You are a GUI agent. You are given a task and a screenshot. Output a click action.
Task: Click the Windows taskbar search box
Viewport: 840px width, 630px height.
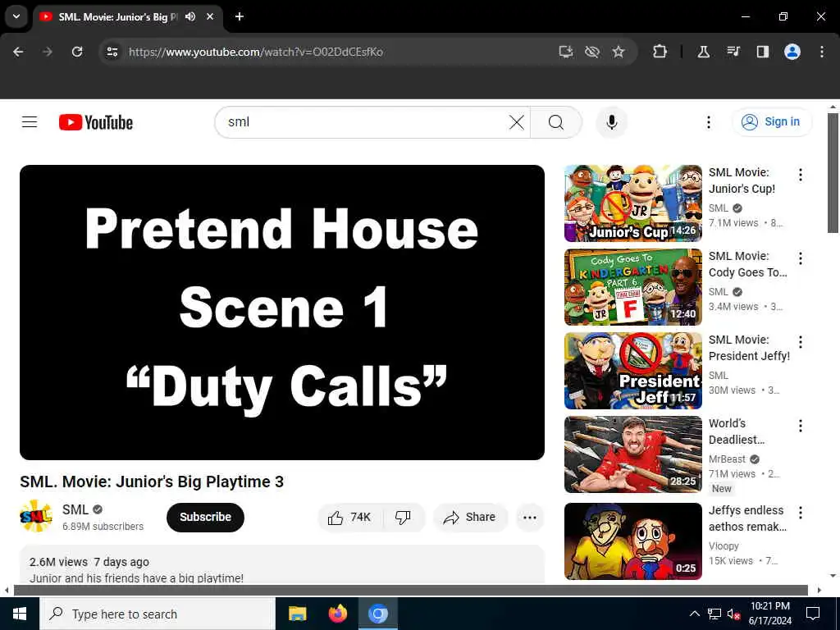coord(157,614)
